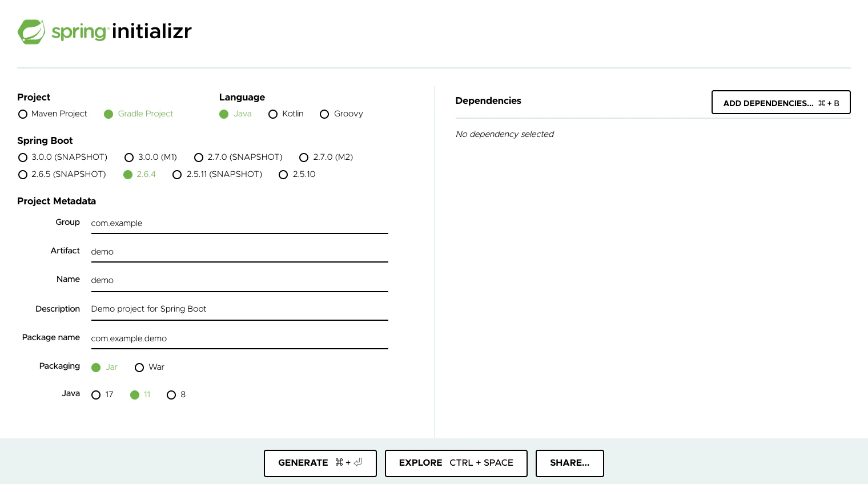The image size is (868, 484).
Task: Click 'No dependency selected' text
Action: [505, 134]
